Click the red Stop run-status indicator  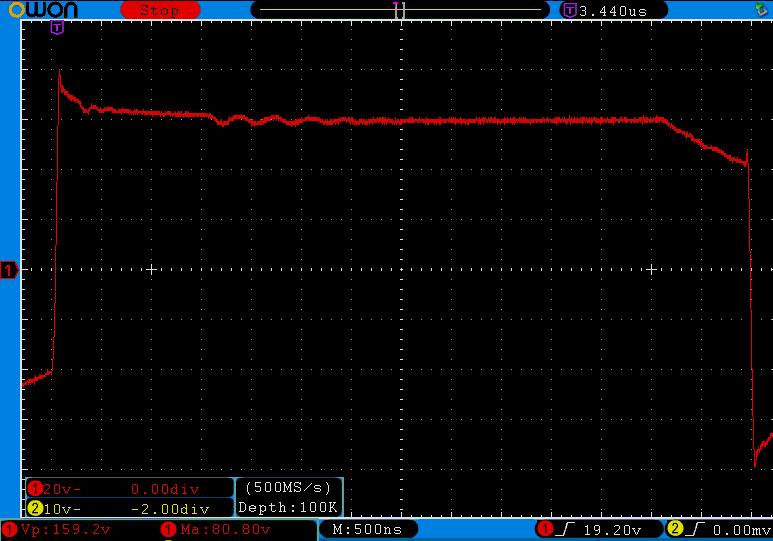(x=160, y=10)
